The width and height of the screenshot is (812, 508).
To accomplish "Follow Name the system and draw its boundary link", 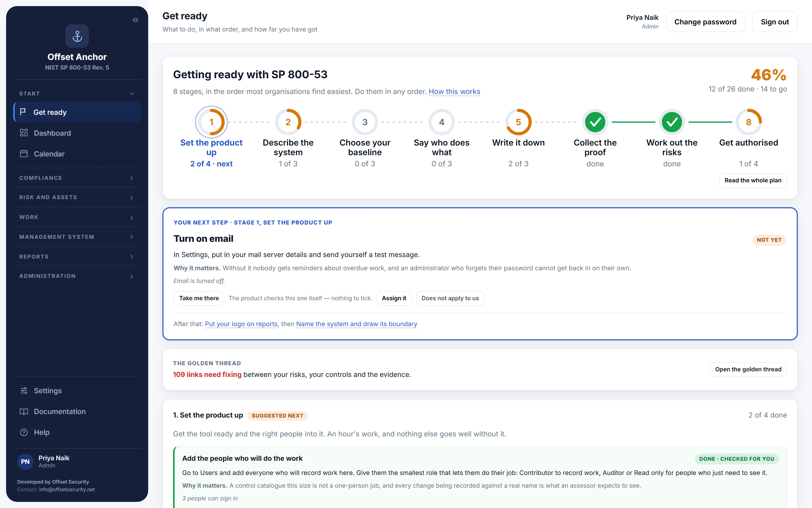I will [357, 324].
